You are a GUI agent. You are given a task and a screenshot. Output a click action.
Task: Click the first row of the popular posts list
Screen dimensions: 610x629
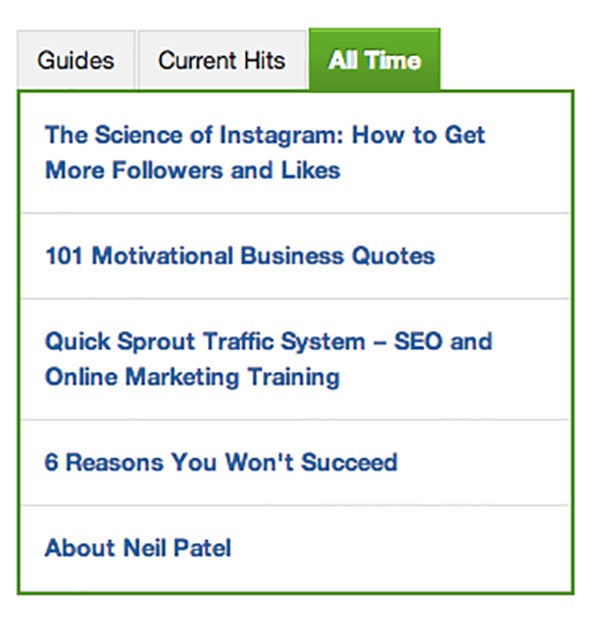click(x=265, y=152)
